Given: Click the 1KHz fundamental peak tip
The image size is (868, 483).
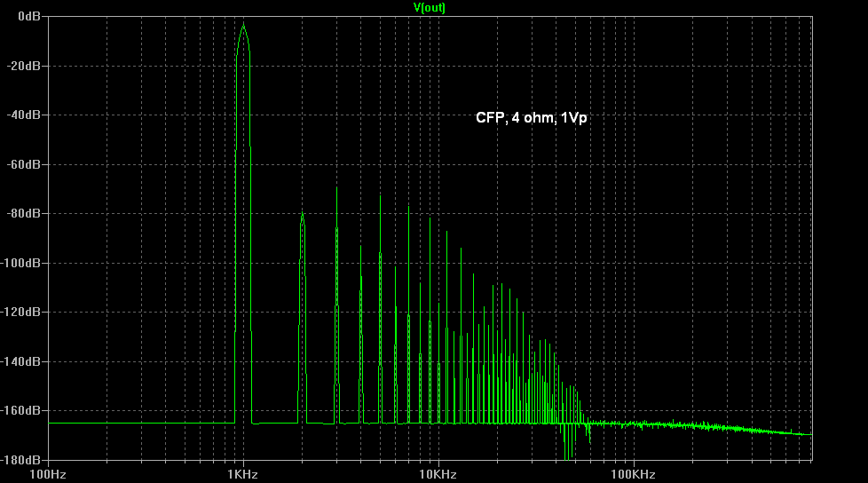Looking at the screenshot, I should click(243, 25).
